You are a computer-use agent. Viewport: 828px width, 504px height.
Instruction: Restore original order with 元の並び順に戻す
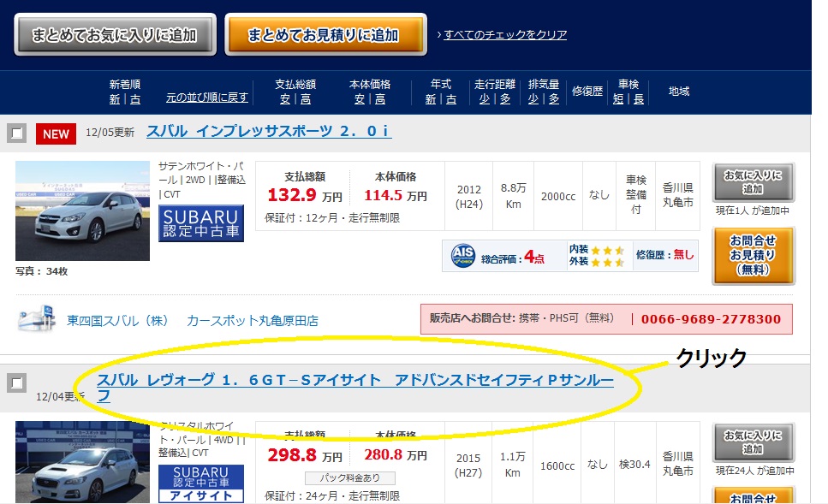click(x=207, y=98)
